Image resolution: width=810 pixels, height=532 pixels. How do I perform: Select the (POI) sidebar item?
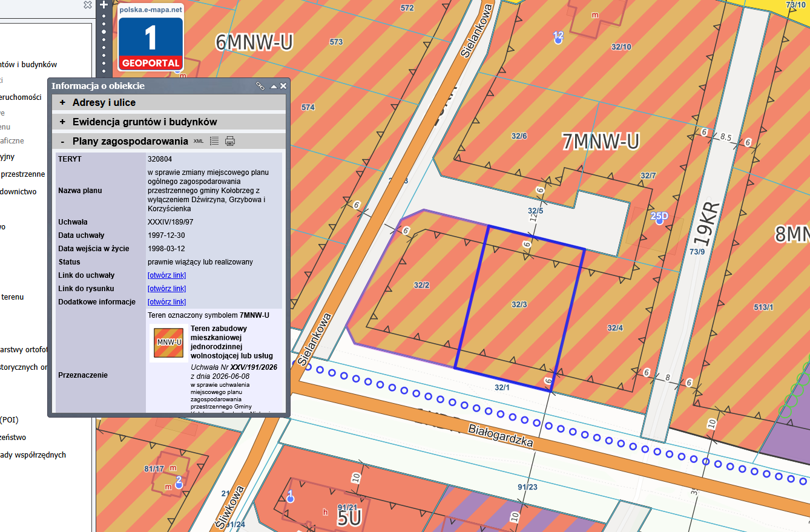(x=9, y=420)
